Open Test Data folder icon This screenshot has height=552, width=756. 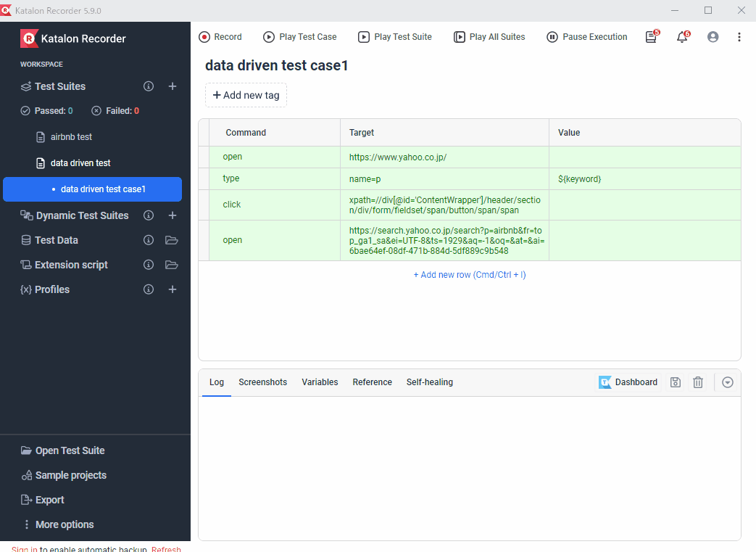point(172,240)
